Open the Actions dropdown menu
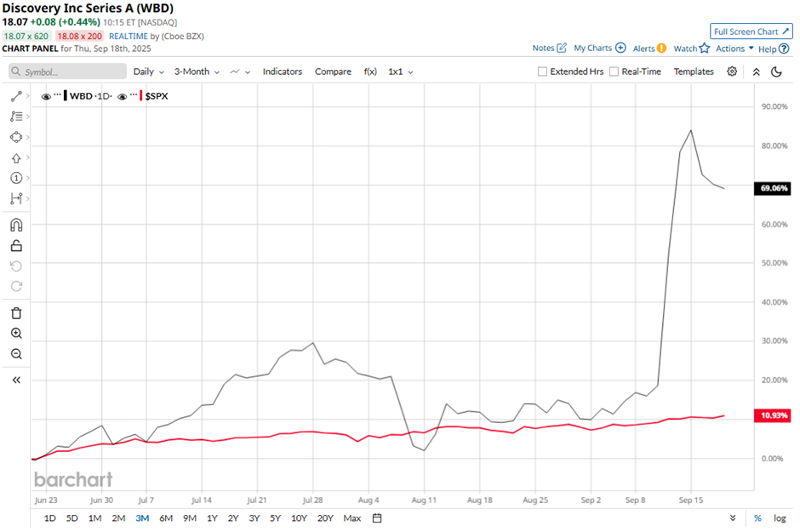Screen dimensions: 800x532 (x=734, y=49)
